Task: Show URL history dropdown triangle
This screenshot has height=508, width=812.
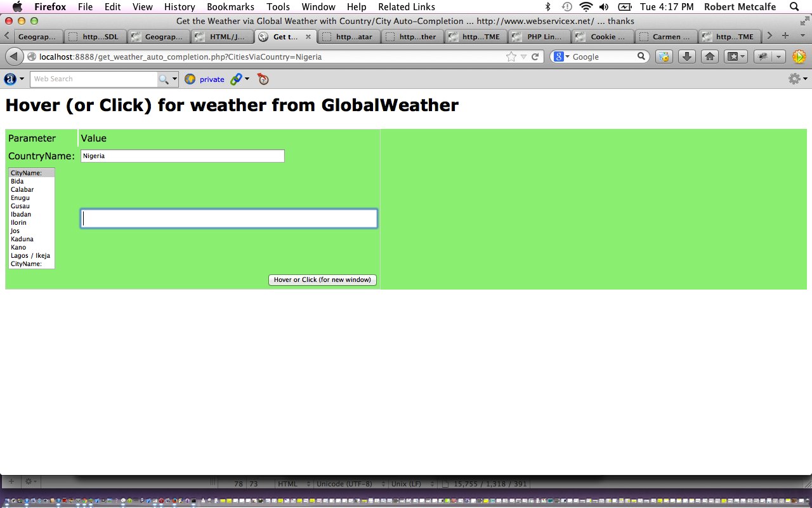Action: coord(523,57)
